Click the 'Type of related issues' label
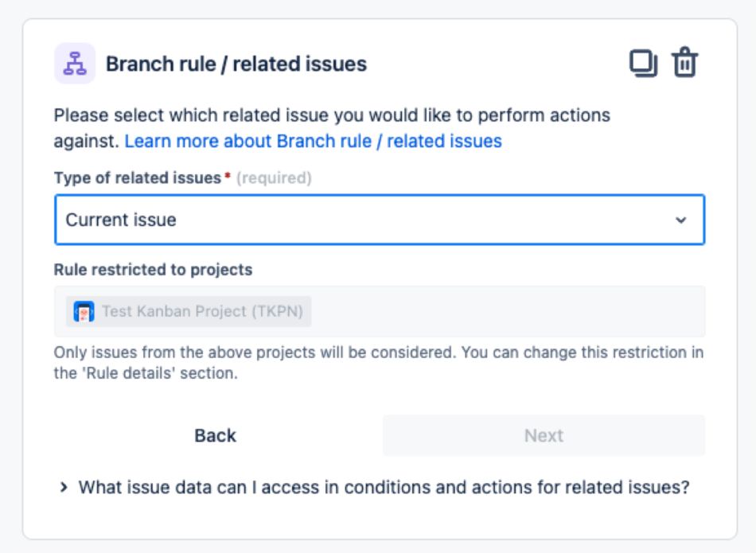This screenshot has height=553, width=756. [x=137, y=178]
